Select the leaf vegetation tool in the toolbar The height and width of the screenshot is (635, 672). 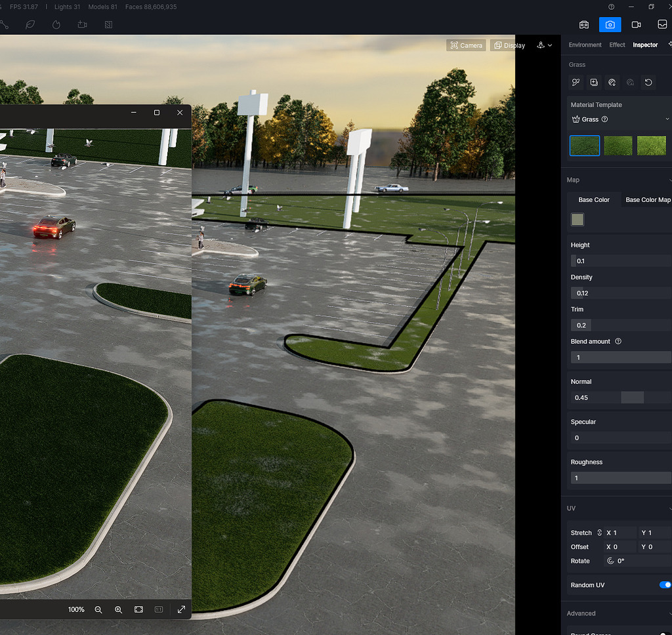click(x=30, y=24)
